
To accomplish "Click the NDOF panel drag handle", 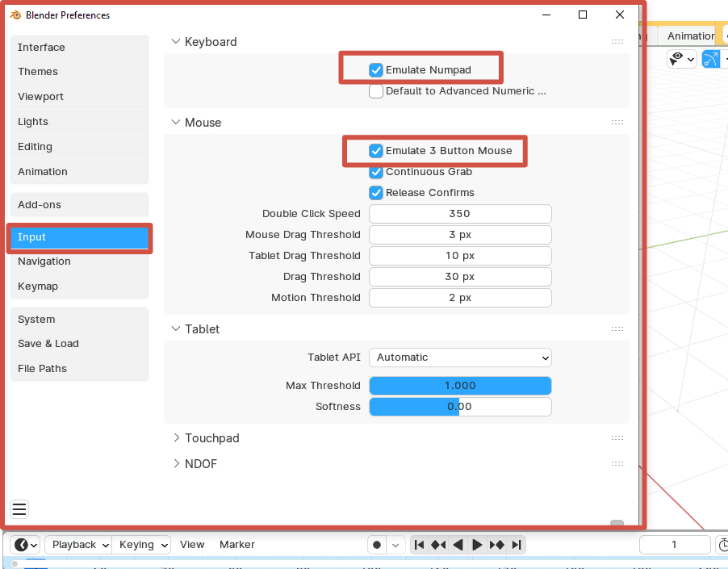I will (x=617, y=463).
